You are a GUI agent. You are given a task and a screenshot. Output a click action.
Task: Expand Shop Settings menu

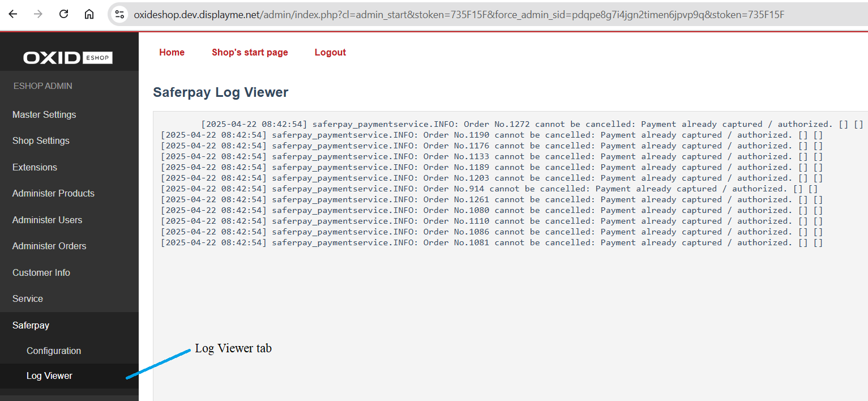click(41, 140)
